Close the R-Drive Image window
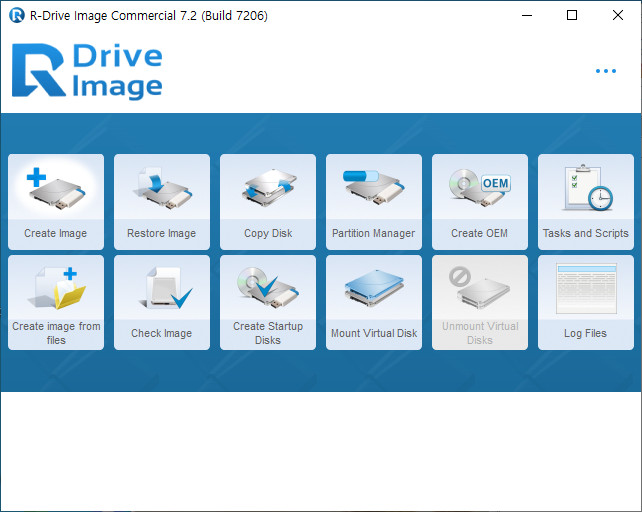The width and height of the screenshot is (642, 512). click(617, 16)
